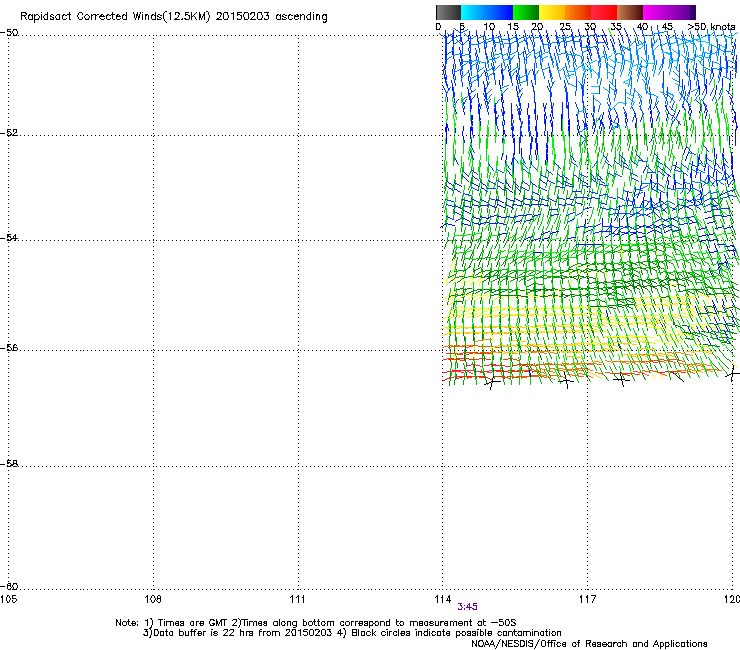Click the magenta 40-45 knots legend swatch
This screenshot has height=650, width=740.
(x=656, y=12)
